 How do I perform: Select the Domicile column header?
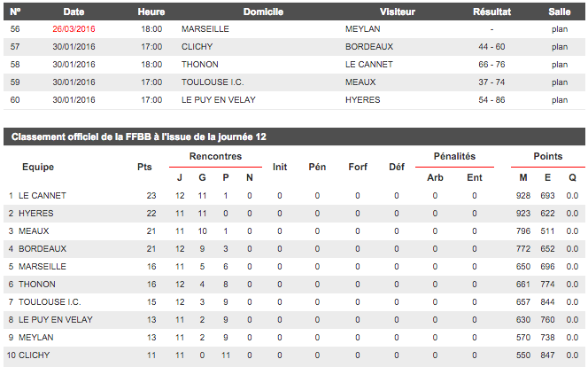pos(262,12)
